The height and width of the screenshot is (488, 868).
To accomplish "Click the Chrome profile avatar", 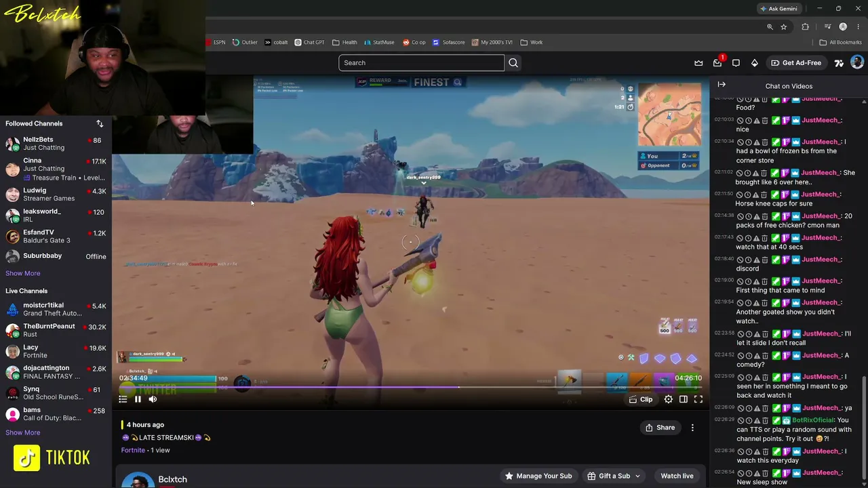I will [843, 27].
